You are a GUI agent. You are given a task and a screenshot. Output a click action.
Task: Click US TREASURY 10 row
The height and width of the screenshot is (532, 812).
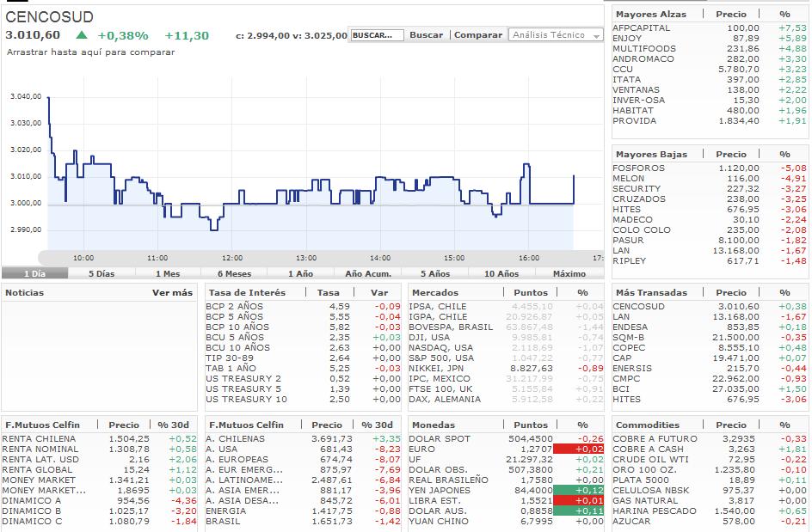[x=303, y=399]
